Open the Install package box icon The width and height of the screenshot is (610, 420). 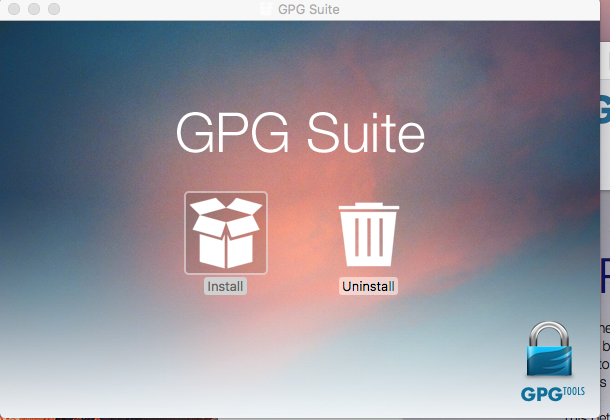226,232
